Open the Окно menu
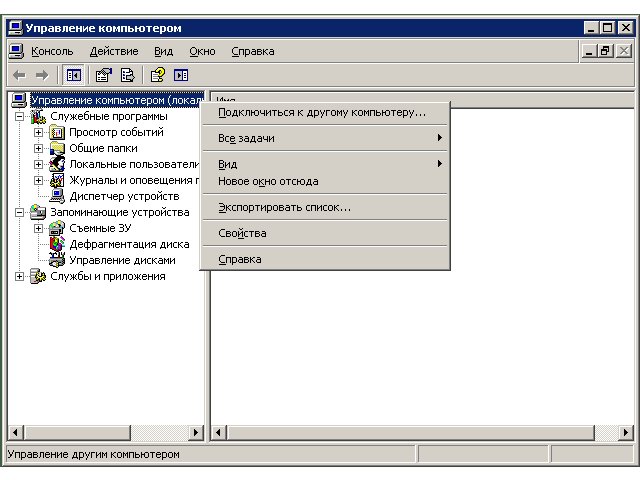This screenshot has width=640, height=480. 202,51
